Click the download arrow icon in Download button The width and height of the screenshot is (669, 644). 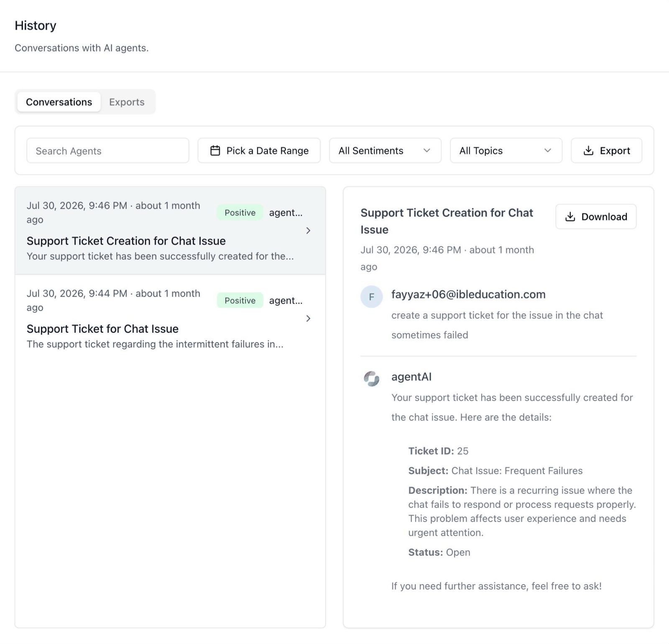pyautogui.click(x=570, y=217)
